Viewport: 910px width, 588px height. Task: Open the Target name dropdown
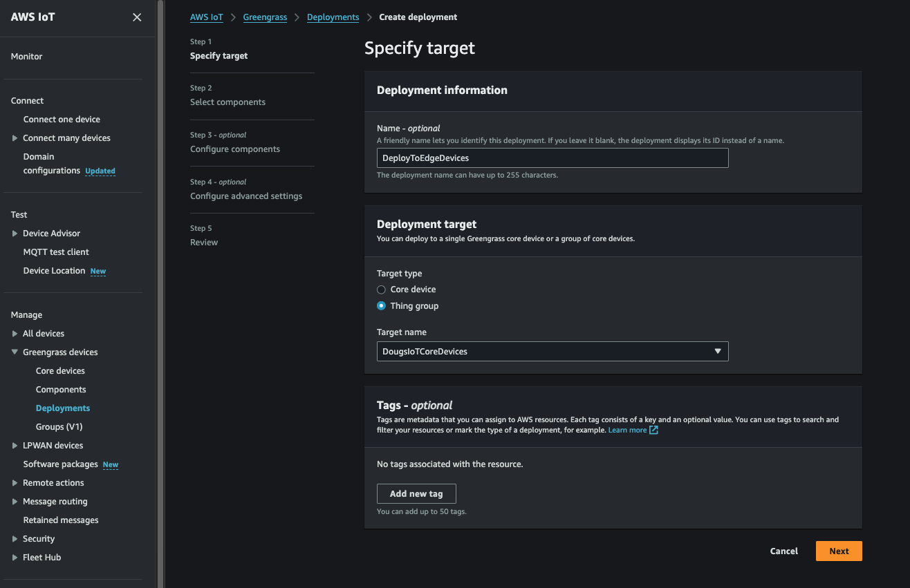pyautogui.click(x=552, y=352)
